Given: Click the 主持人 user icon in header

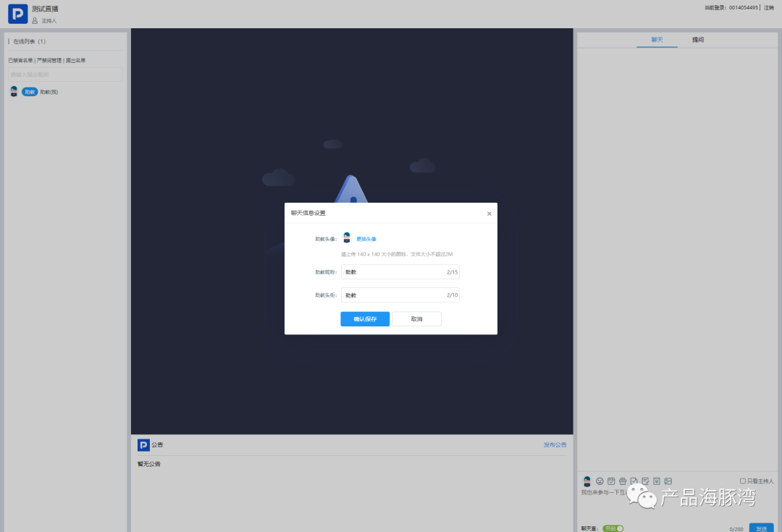Looking at the screenshot, I should 35,21.
